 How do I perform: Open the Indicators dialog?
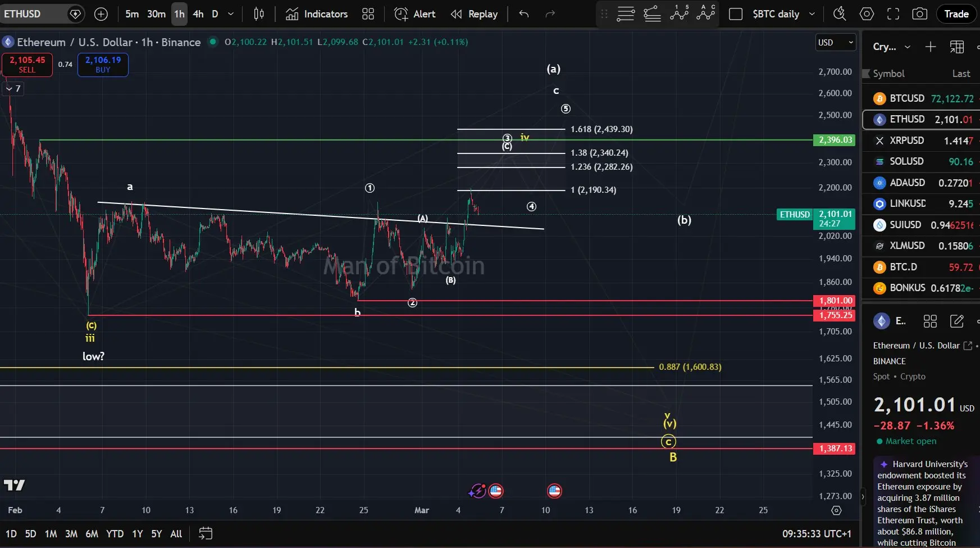[x=317, y=14]
